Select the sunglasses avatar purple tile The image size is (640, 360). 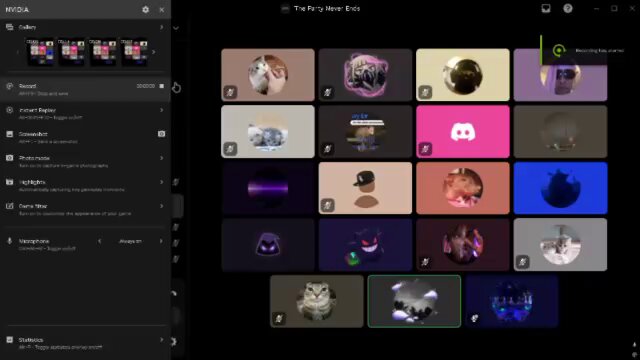coord(560,75)
